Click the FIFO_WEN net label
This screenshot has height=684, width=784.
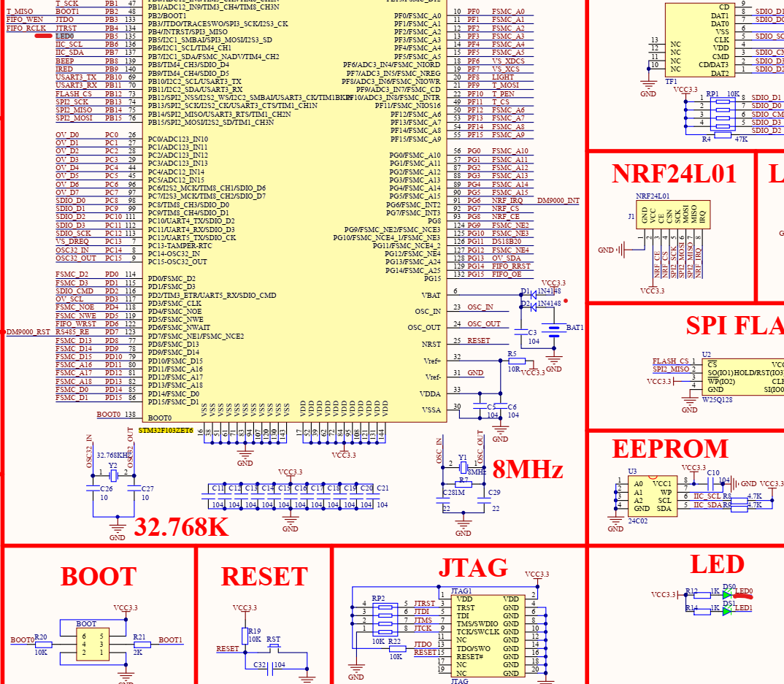[x=25, y=20]
